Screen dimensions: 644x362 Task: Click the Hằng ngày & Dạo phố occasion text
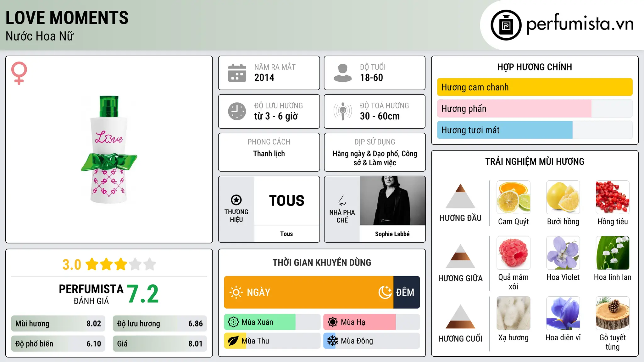375,158
